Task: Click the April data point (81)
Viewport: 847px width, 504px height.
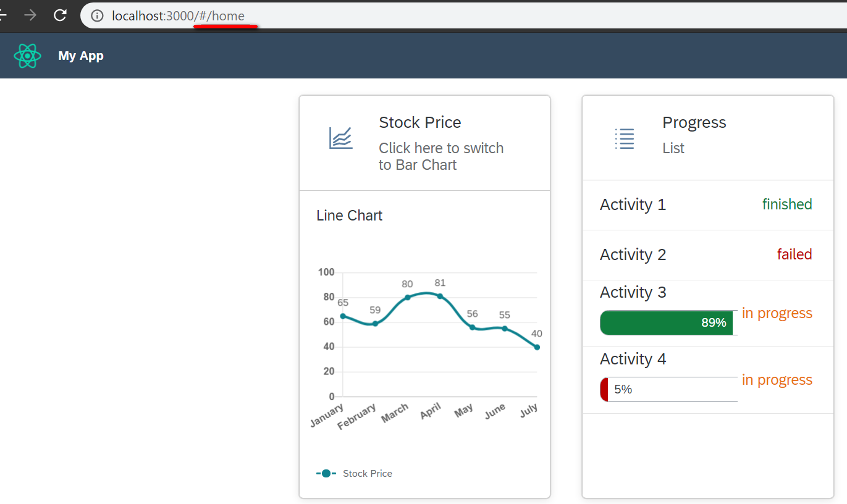Action: coord(440,296)
